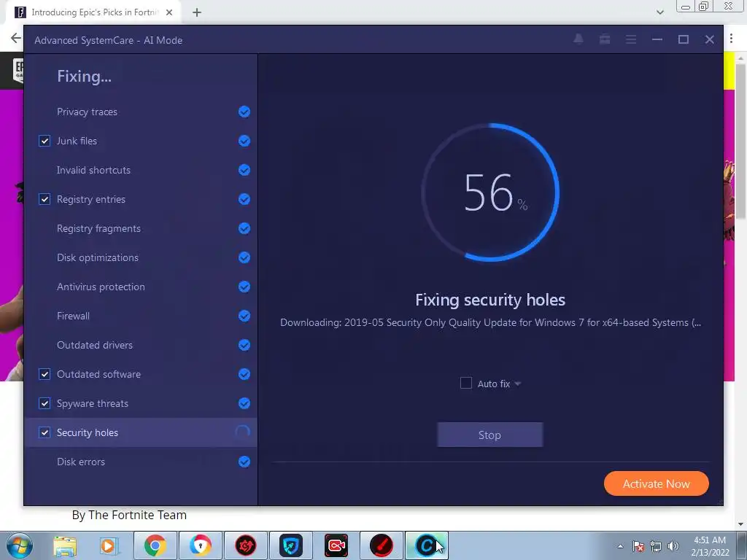
Task: Click 'By The Fortnite Team' text in browser
Action: click(129, 515)
